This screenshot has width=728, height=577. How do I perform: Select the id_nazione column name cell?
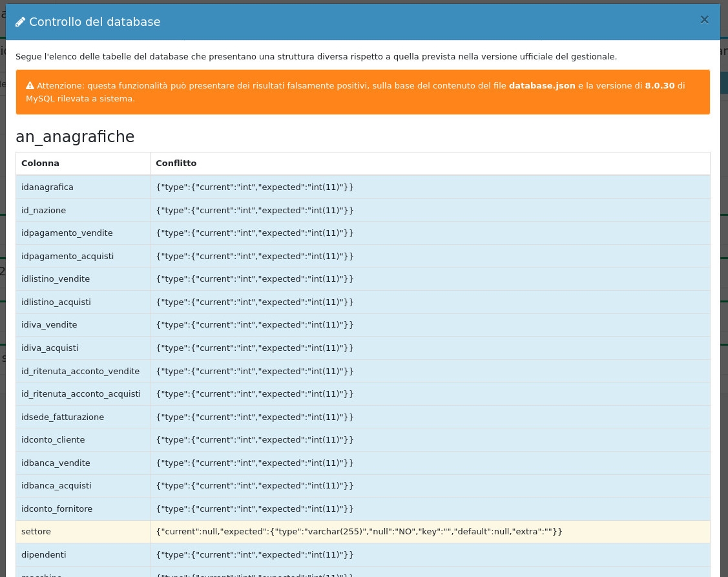pos(43,210)
